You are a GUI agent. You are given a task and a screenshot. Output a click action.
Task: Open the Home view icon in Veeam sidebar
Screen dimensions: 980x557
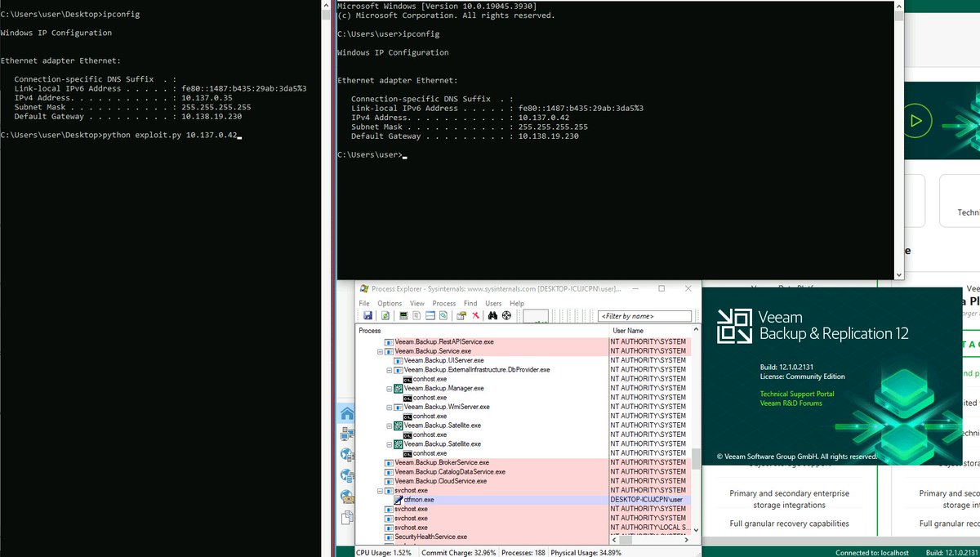click(x=347, y=413)
